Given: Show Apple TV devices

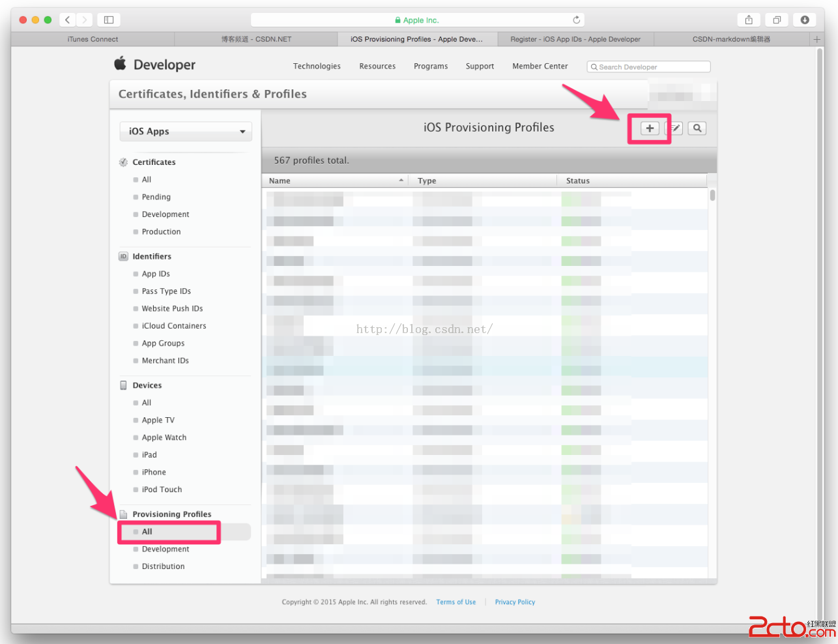Looking at the screenshot, I should click(158, 420).
